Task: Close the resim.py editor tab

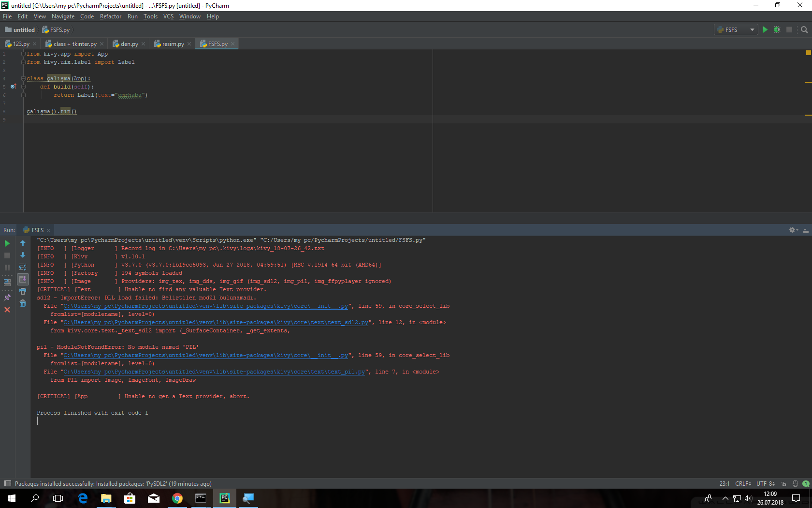Action: tap(189, 44)
